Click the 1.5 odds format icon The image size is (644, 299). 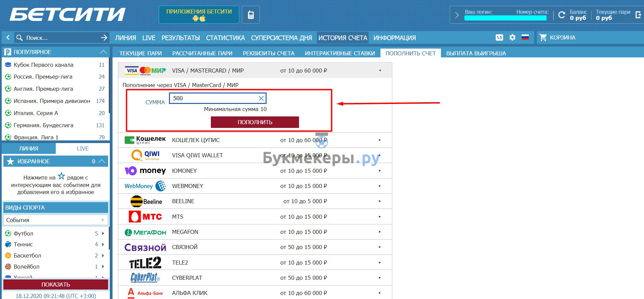(499, 37)
